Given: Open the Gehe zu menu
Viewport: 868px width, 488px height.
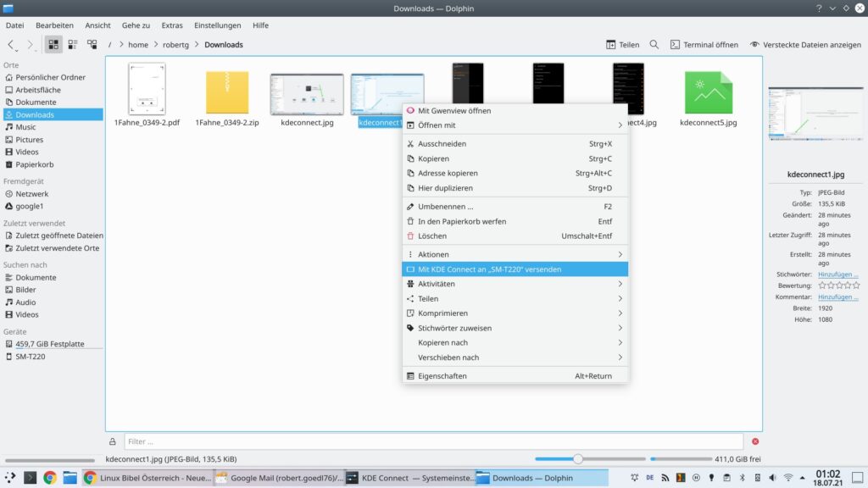Looking at the screenshot, I should point(136,25).
